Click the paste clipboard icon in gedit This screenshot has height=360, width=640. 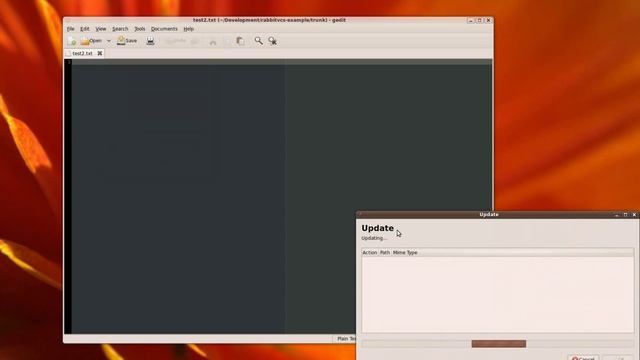(240, 41)
